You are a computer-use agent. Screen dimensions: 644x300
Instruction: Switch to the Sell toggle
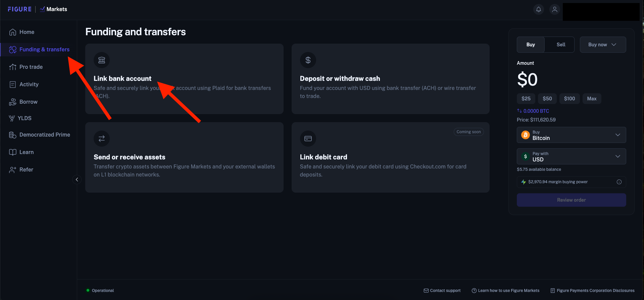click(x=561, y=45)
